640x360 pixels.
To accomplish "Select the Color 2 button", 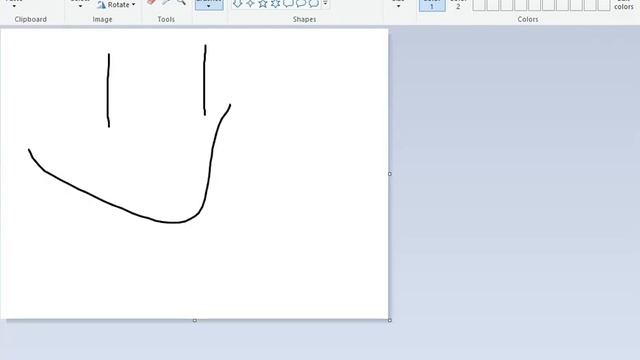I will (458, 5).
